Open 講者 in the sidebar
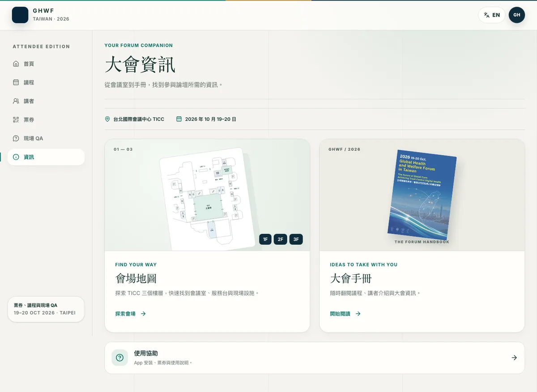The width and height of the screenshot is (537, 392). point(46,101)
